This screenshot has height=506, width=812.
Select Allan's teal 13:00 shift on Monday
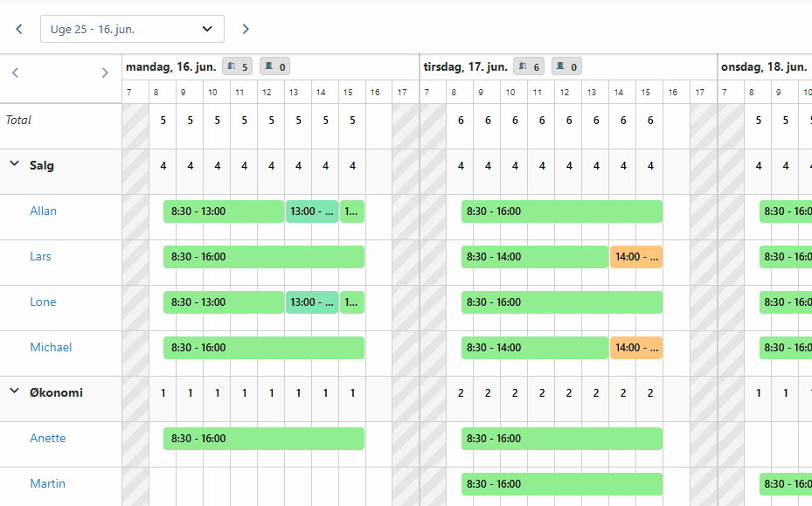tap(311, 211)
